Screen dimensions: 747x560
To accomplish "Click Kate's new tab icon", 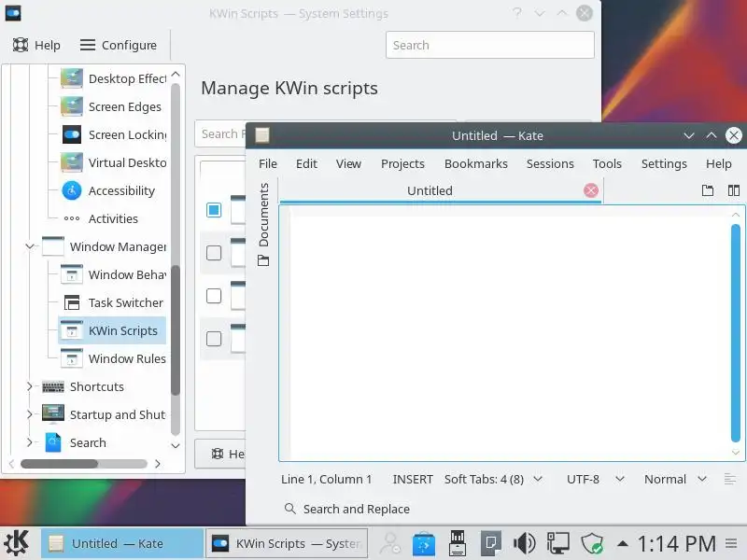I will [x=708, y=190].
